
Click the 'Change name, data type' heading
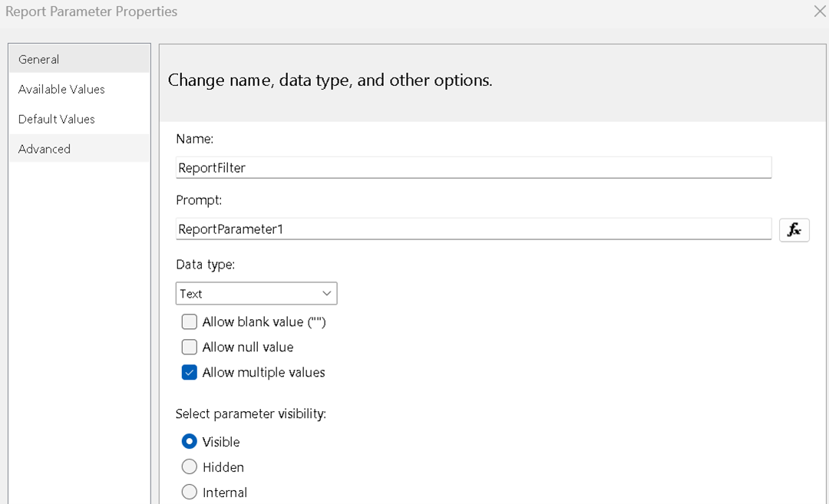[330, 81]
